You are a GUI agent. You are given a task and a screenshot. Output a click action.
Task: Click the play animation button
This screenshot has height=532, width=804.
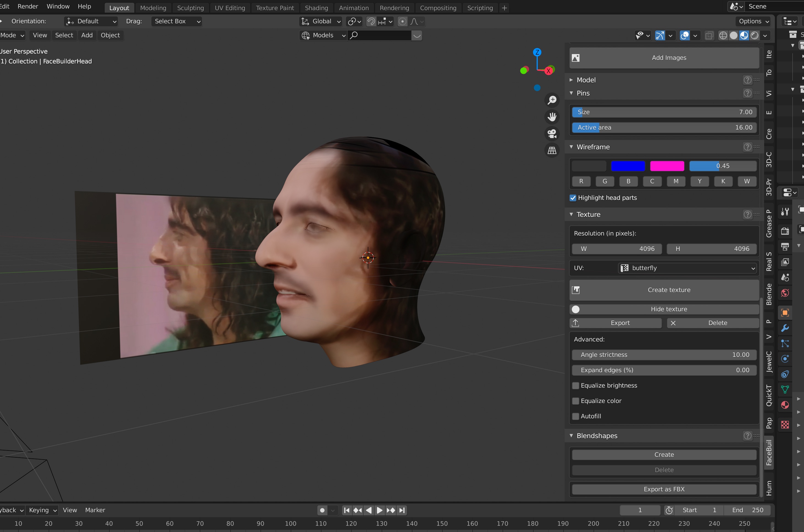(379, 510)
